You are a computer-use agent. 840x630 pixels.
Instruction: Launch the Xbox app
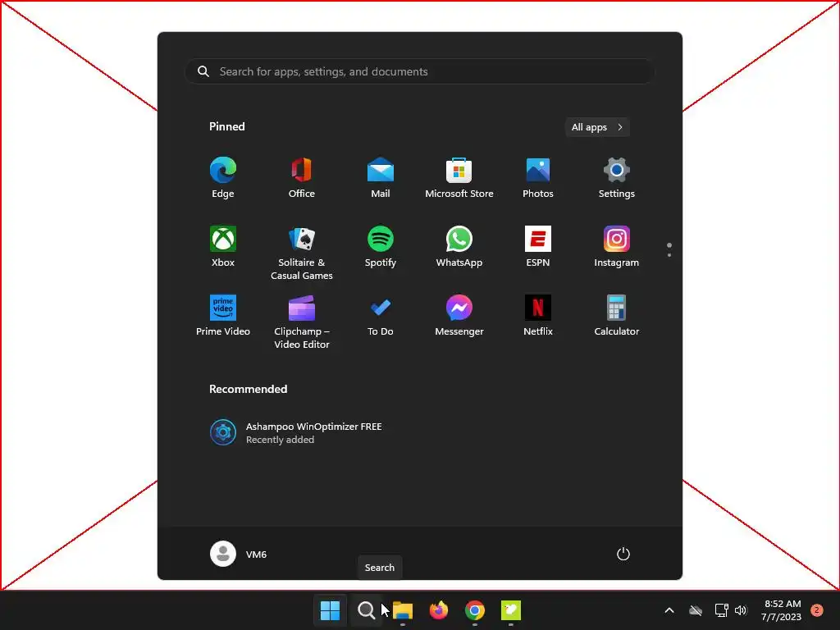(223, 247)
